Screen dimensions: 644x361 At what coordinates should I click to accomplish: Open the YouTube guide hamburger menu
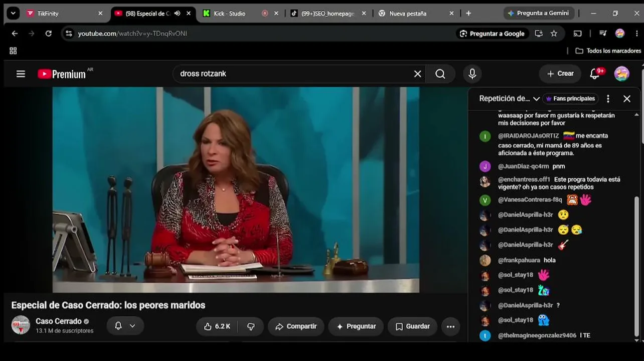21,74
